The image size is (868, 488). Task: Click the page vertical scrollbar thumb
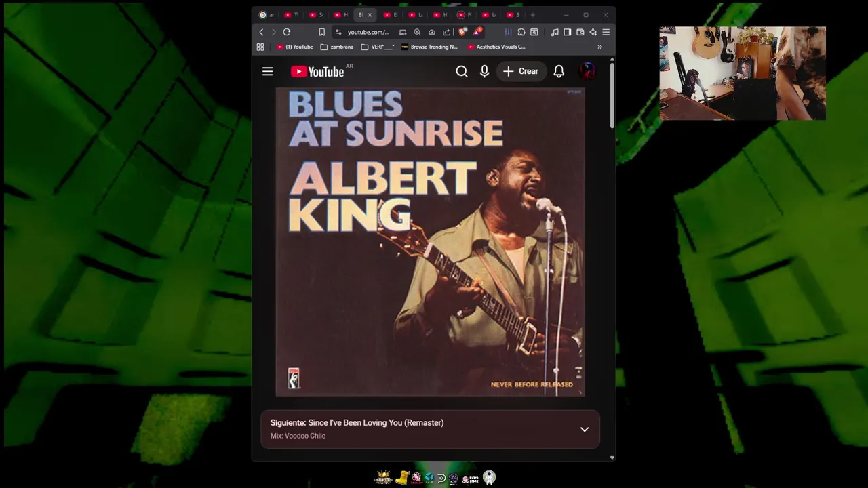(612, 96)
